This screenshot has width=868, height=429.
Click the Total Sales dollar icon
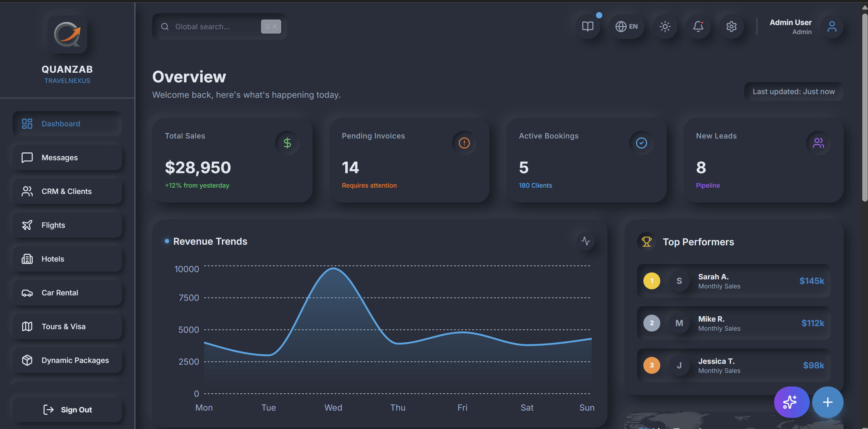click(x=287, y=143)
